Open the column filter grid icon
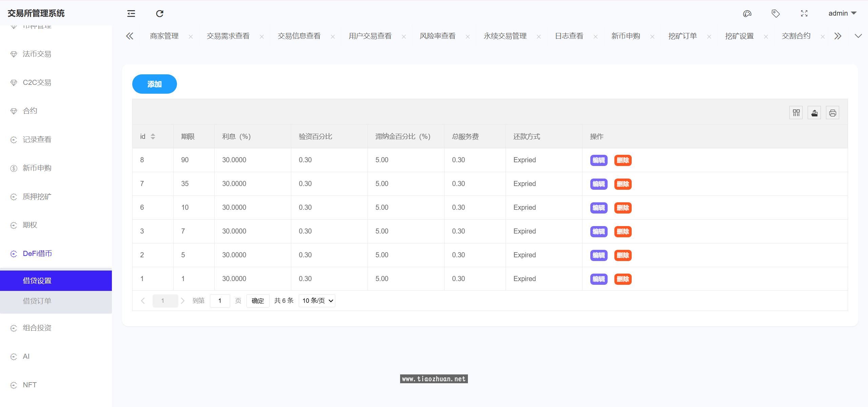The height and width of the screenshot is (407, 868). click(796, 113)
